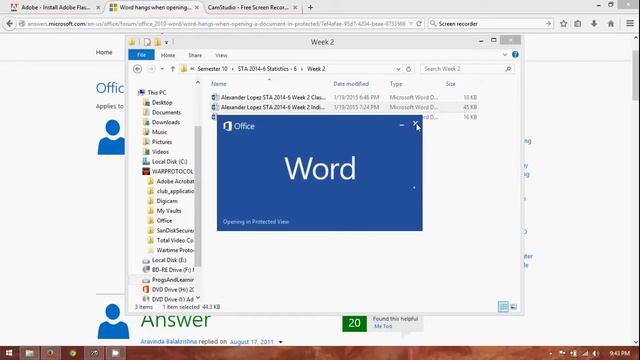
Task: Go back in browser history
Action: click(x=9, y=24)
